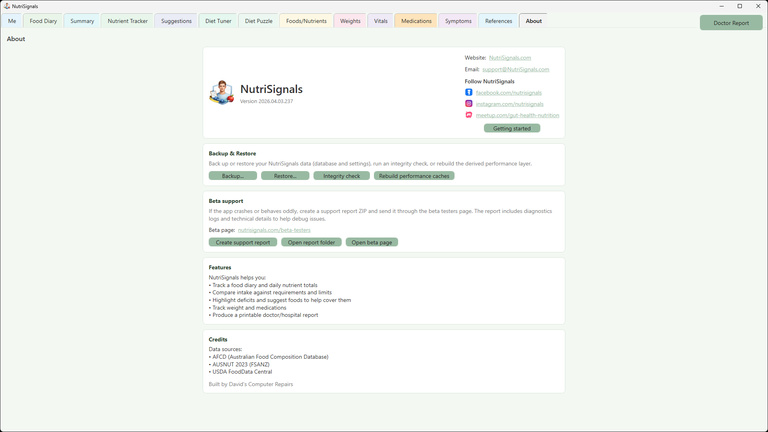Image resolution: width=768 pixels, height=432 pixels.
Task: Click the Open beta page button
Action: click(372, 242)
